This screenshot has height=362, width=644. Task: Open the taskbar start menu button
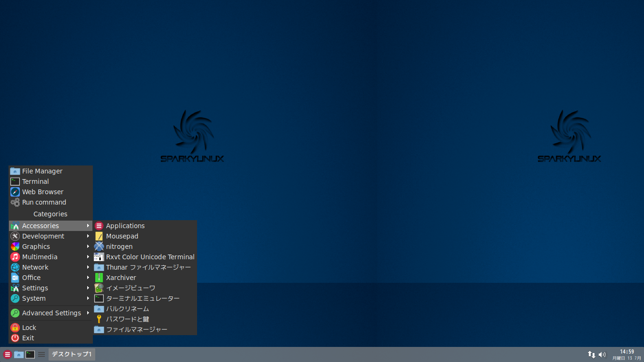[7, 354]
